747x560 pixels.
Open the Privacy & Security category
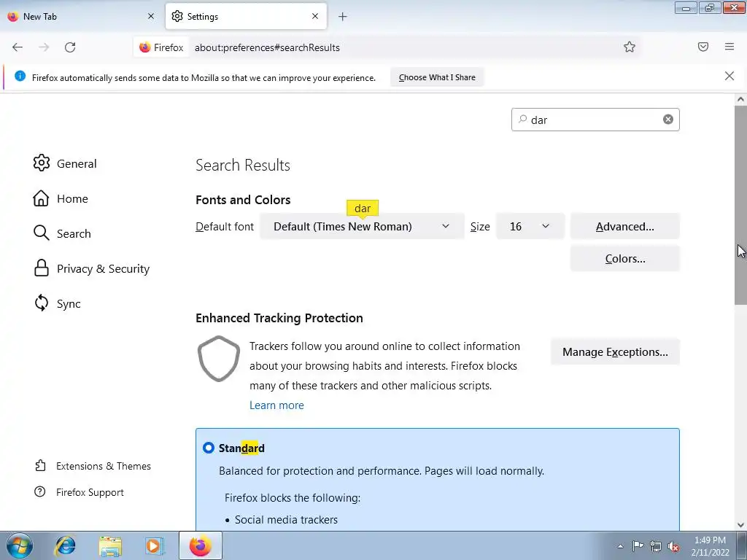pos(91,268)
